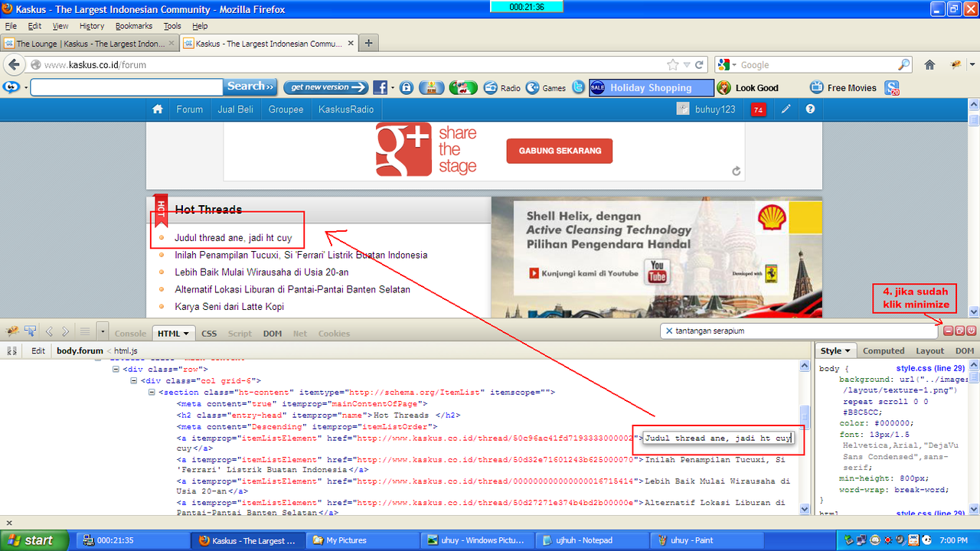Click the Firebug bug icon

(x=11, y=331)
